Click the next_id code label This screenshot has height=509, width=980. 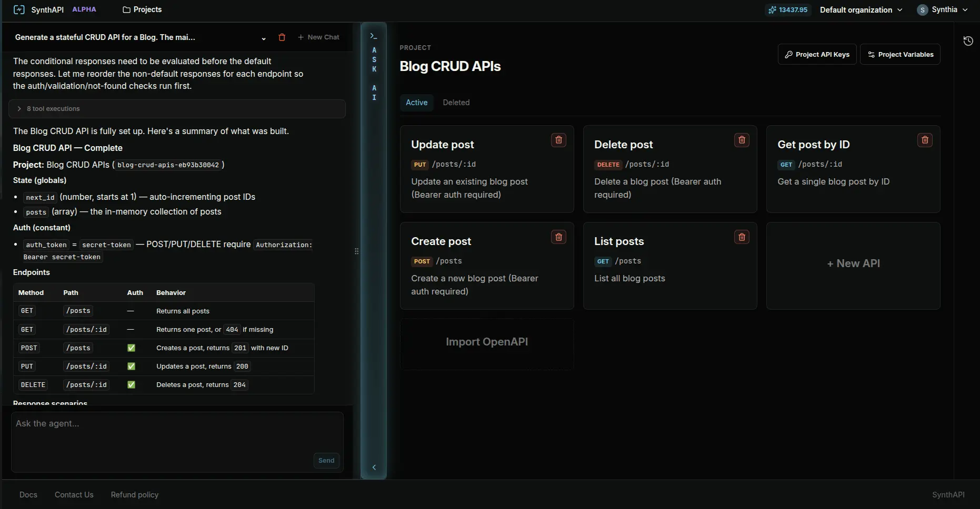[40, 197]
